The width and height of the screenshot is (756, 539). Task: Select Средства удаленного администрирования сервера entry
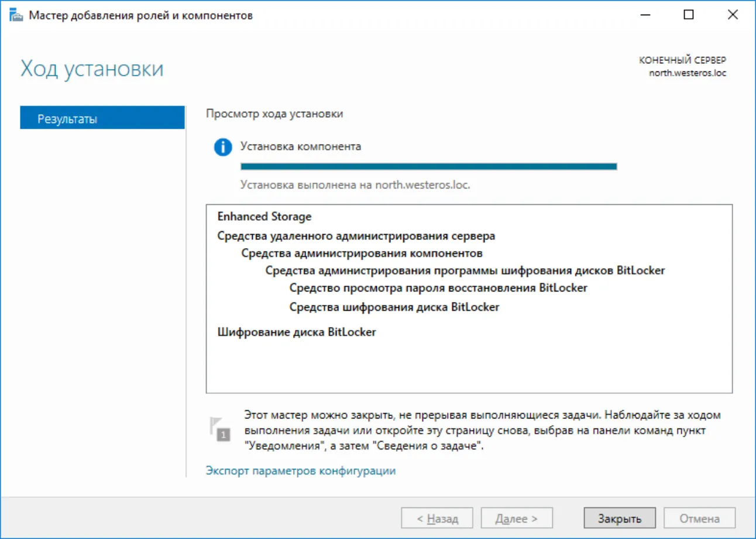pyautogui.click(x=356, y=236)
